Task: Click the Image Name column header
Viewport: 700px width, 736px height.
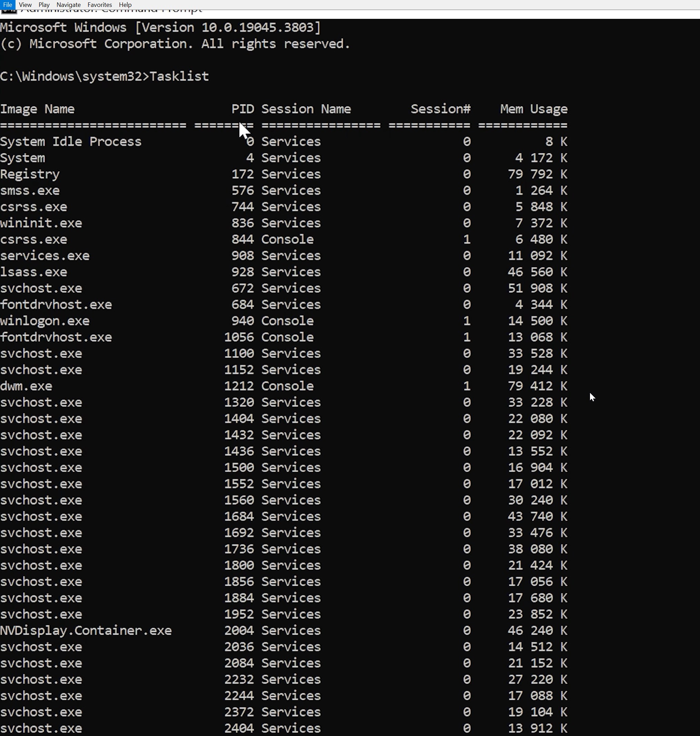Action: tap(37, 109)
